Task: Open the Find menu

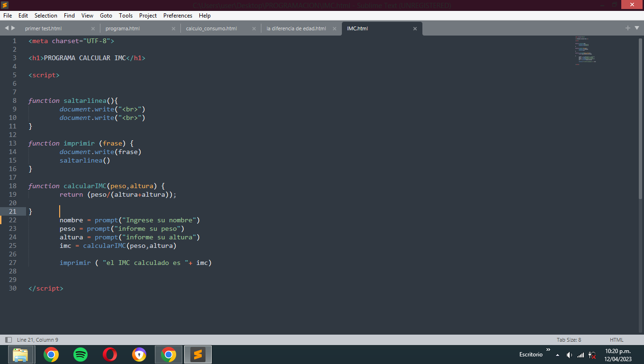Action: [69, 16]
